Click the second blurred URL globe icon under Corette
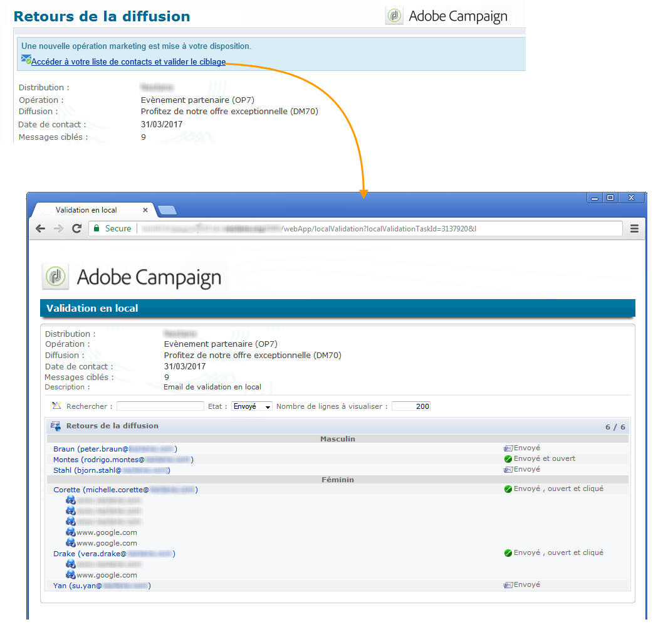This screenshot has width=663, height=644. point(71,510)
